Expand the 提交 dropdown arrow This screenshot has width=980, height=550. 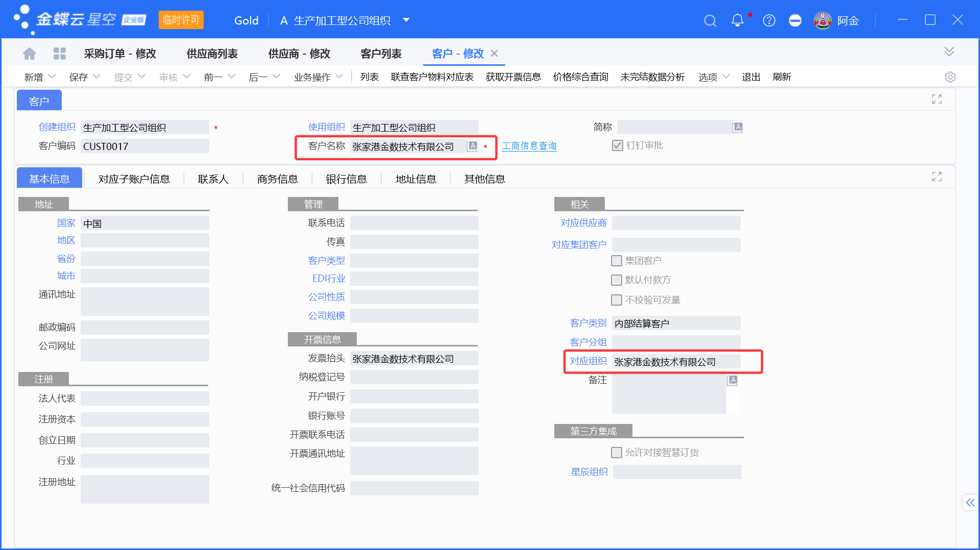click(141, 77)
